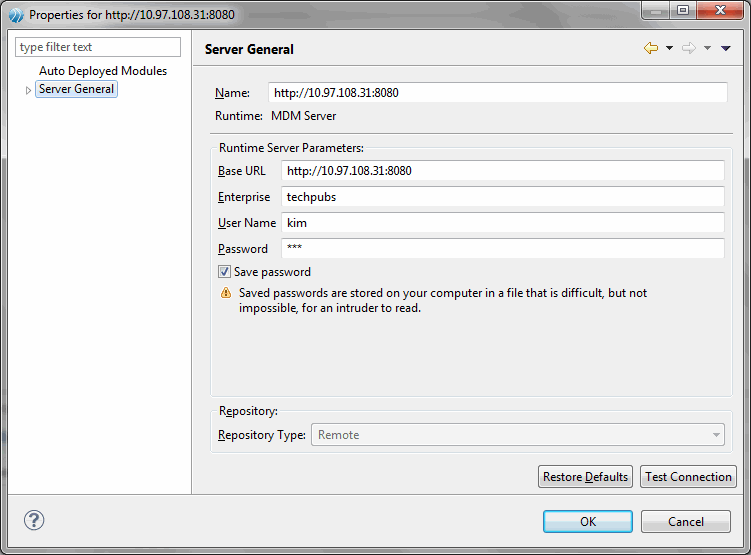Select Auto Deployed Modules in tree
The image size is (751, 555).
coord(103,71)
